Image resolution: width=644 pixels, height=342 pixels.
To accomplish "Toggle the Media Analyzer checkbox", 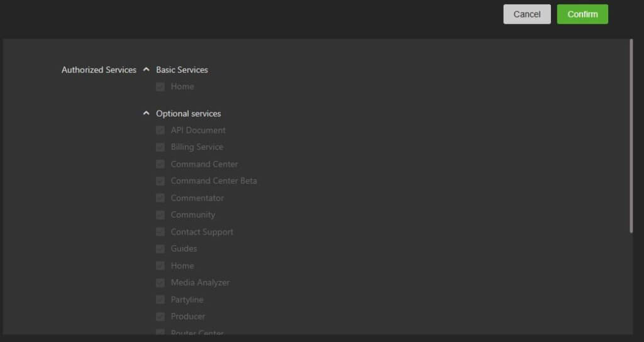I will (x=160, y=283).
